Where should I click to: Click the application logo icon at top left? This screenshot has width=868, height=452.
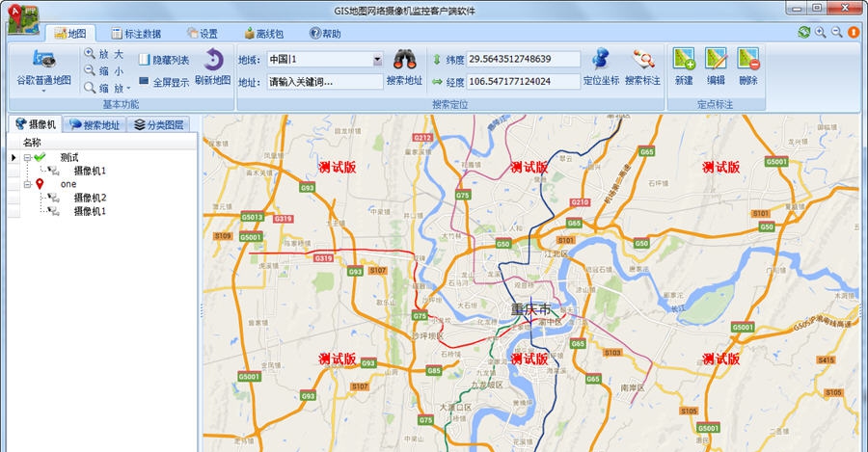(x=23, y=19)
